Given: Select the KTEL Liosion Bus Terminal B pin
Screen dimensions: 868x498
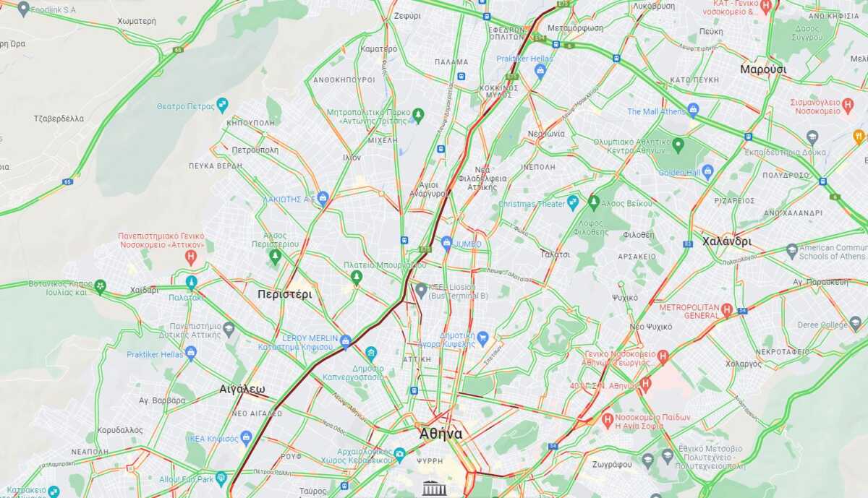Looking at the screenshot, I should pyautogui.click(x=421, y=291).
